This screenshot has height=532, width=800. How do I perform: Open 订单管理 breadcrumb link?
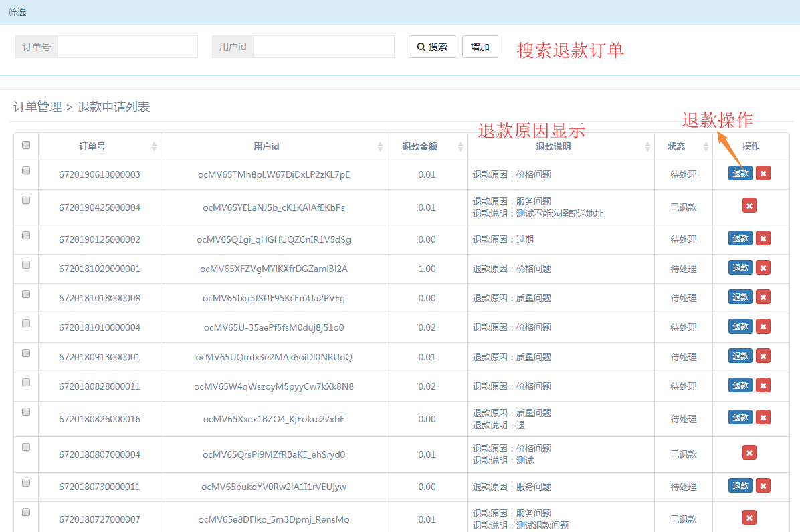point(37,107)
